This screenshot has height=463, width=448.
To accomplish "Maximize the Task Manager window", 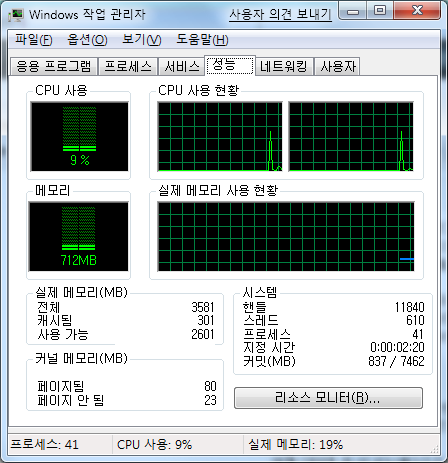I will [380, 11].
